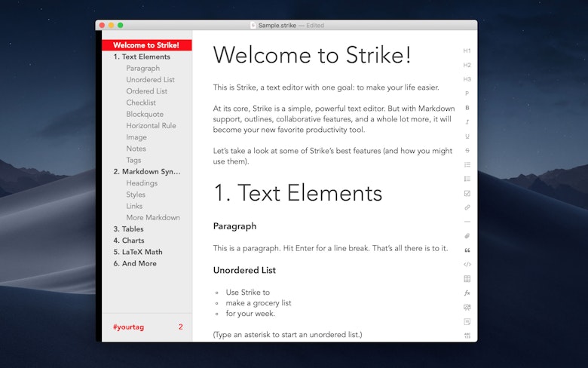Viewport: 588px width, 368px height.
Task: Select 'Welcome to Strike!' in the outline
Action: pos(147,45)
